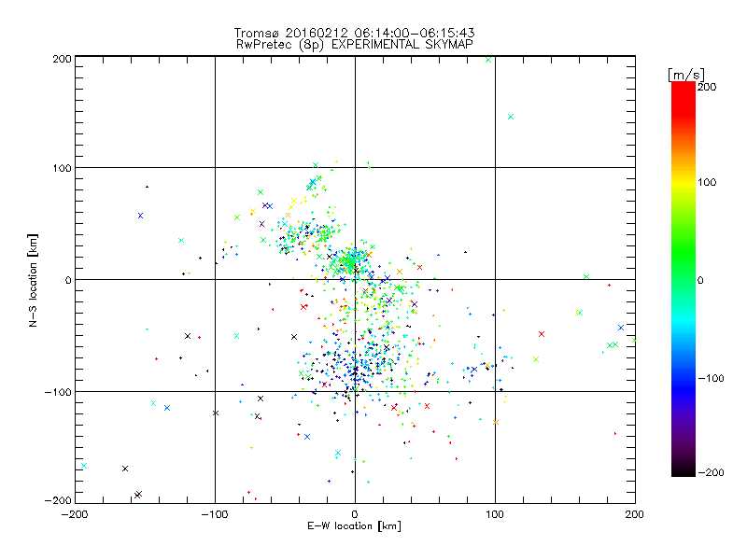
Task: Click the '[m/s]' colorbar unit label
Action: (686, 75)
